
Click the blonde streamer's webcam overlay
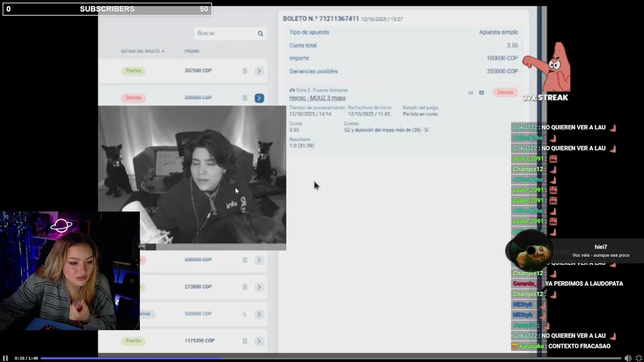[70, 271]
